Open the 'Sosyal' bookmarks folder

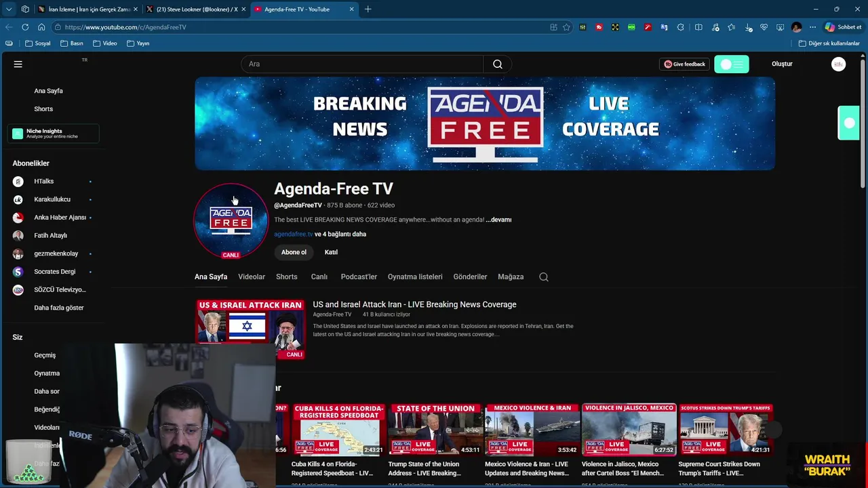[38, 43]
